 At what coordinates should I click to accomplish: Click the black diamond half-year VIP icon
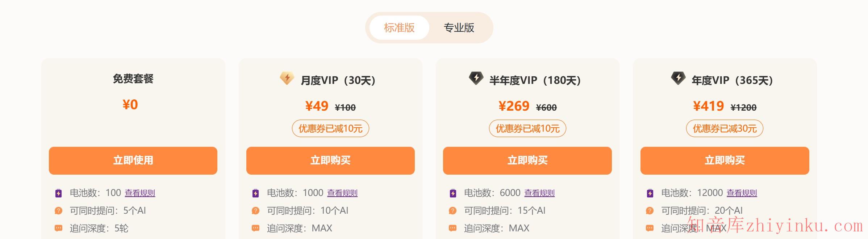pyautogui.click(x=476, y=78)
